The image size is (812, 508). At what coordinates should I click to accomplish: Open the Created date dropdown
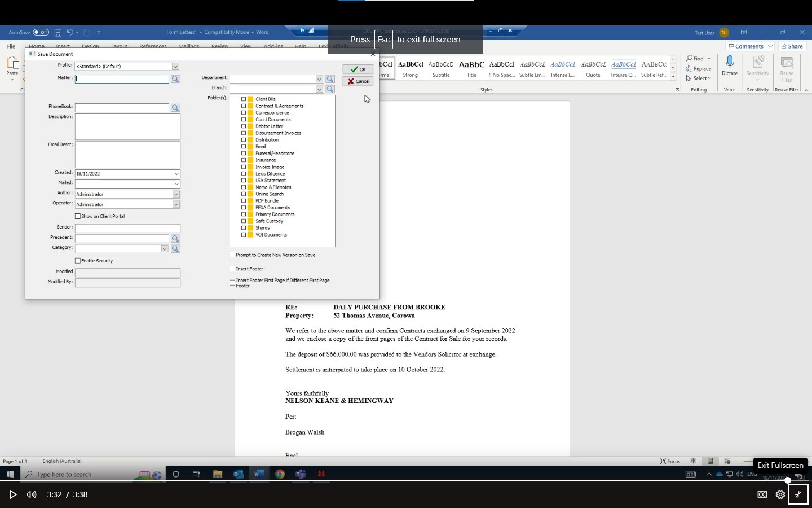pyautogui.click(x=176, y=174)
